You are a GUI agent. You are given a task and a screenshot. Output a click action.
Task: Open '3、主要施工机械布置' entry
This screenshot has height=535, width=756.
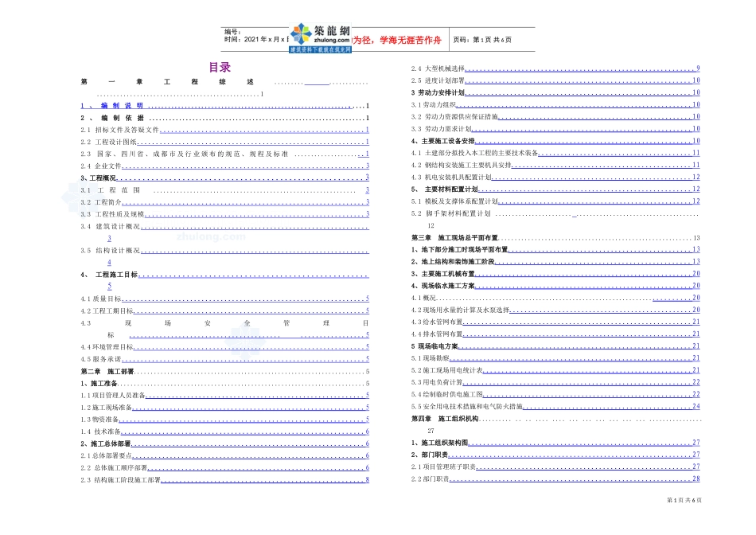click(x=555, y=274)
